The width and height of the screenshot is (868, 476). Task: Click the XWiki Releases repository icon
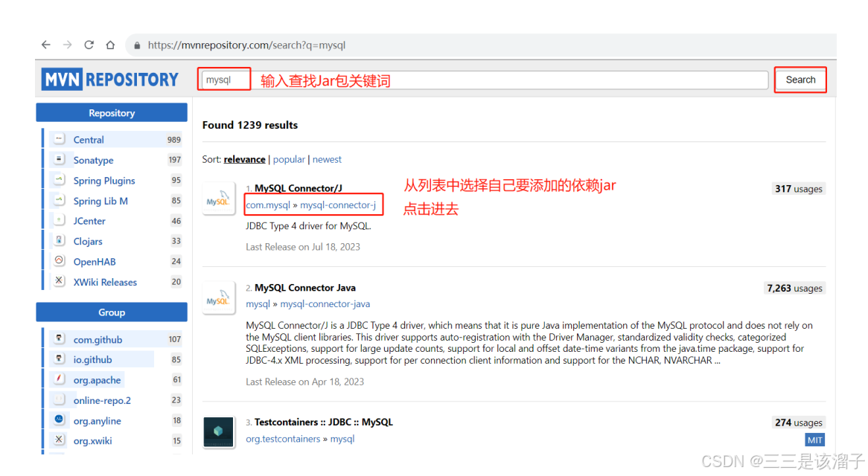click(60, 281)
